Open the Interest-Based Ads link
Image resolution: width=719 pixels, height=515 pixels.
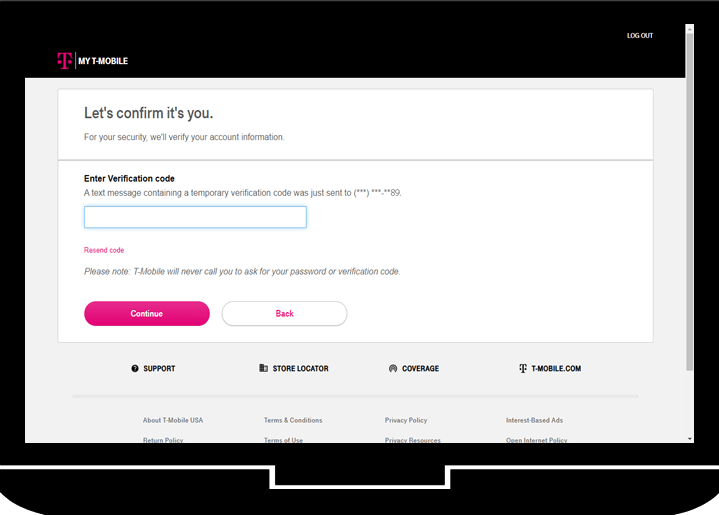tap(534, 420)
